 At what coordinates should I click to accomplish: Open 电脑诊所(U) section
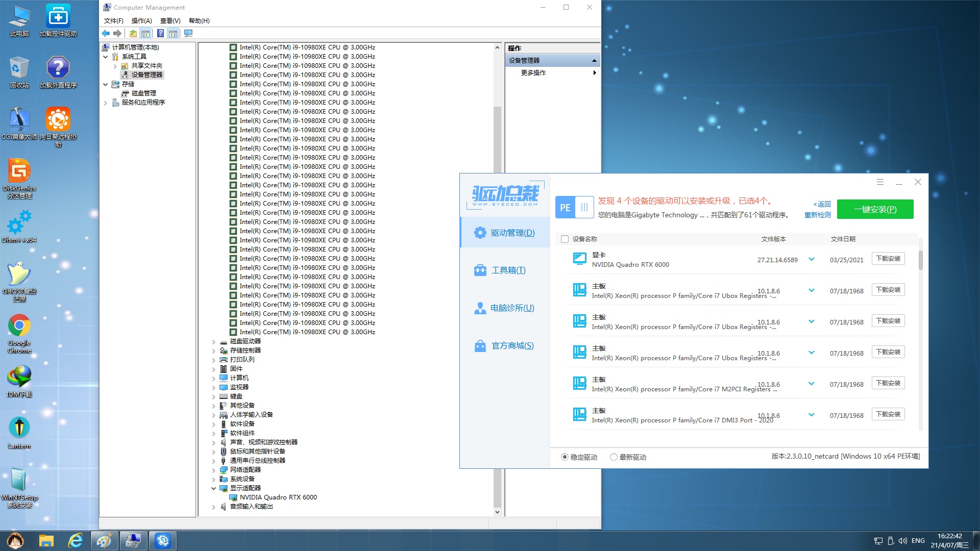tap(505, 308)
